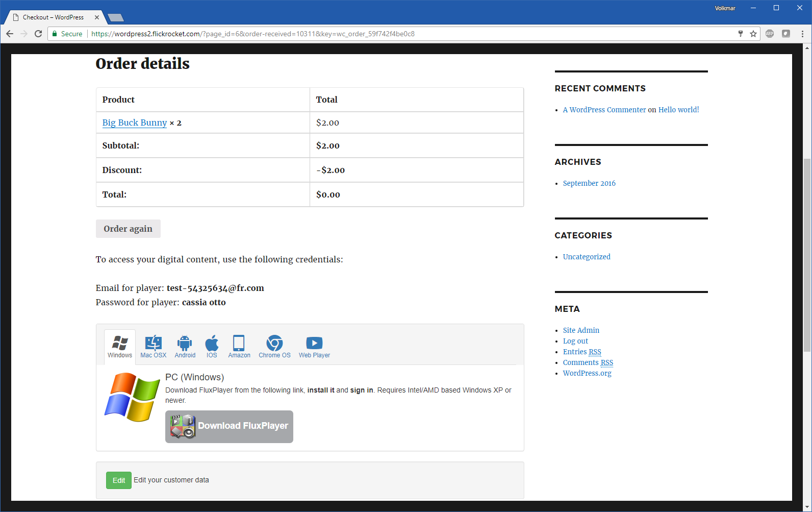The width and height of the screenshot is (812, 512).
Task: Click the Order again button
Action: pyautogui.click(x=128, y=229)
